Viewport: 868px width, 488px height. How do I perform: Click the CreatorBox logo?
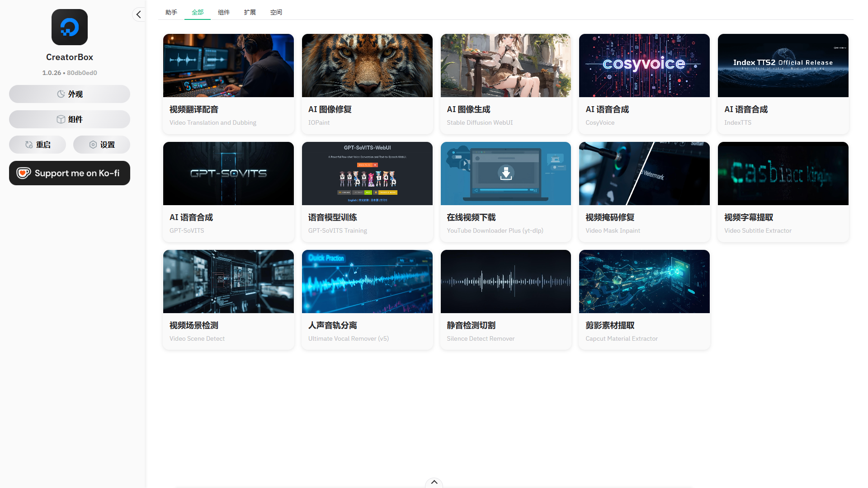click(x=69, y=27)
